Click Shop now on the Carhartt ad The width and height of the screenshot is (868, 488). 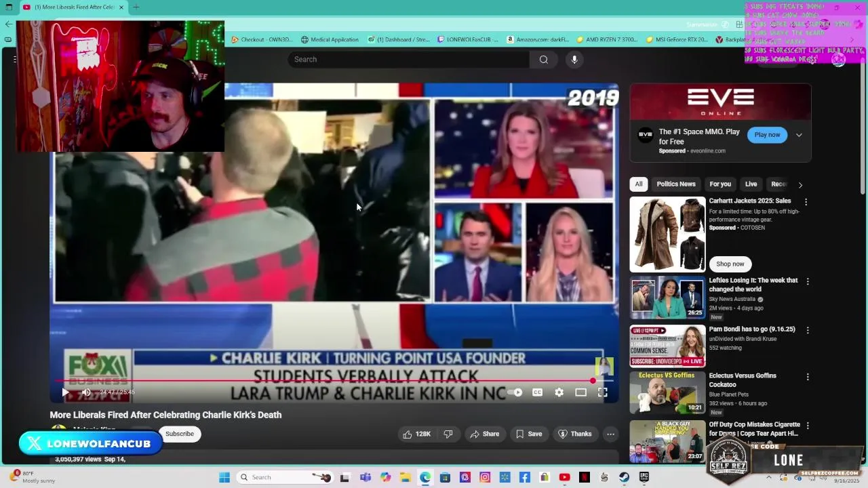tap(730, 264)
